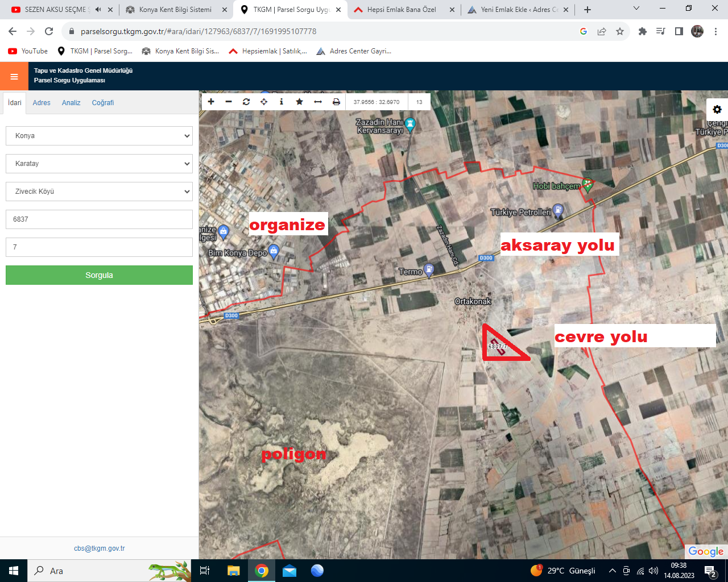Switch to Konya Kent Bilgi Sistemi tab
Screen dimensions: 728x582
point(175,10)
